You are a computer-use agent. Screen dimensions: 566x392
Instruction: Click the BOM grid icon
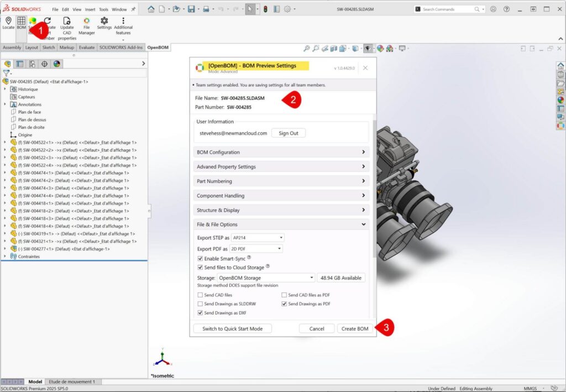[x=22, y=20]
